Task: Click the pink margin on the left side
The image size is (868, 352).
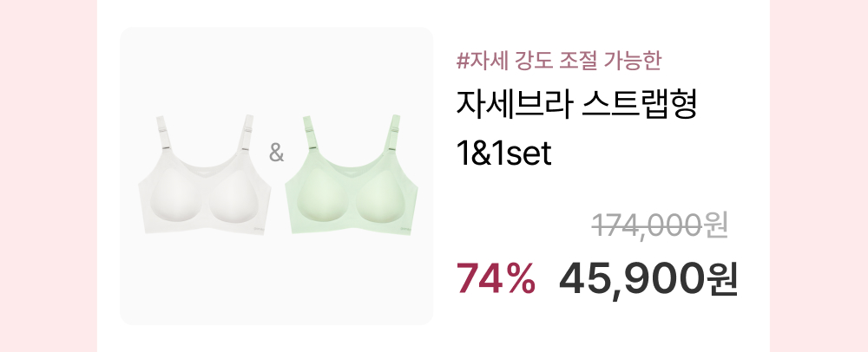Action: [48, 176]
